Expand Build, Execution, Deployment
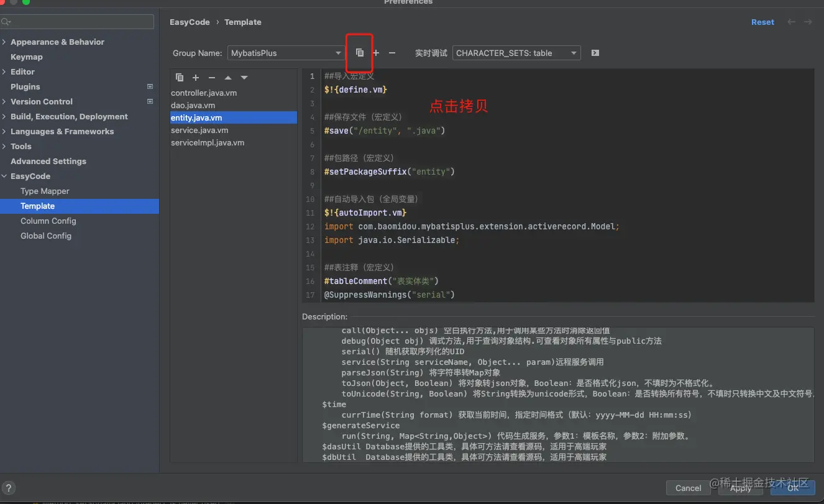 pos(5,117)
